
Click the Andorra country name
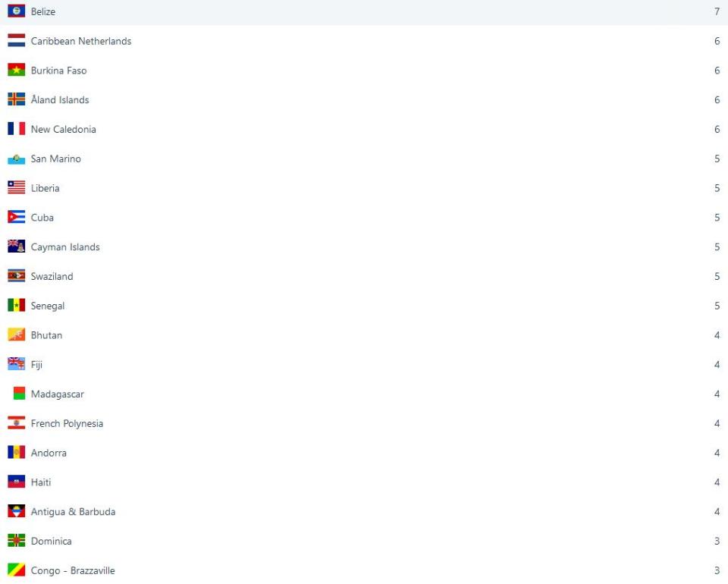pos(49,454)
